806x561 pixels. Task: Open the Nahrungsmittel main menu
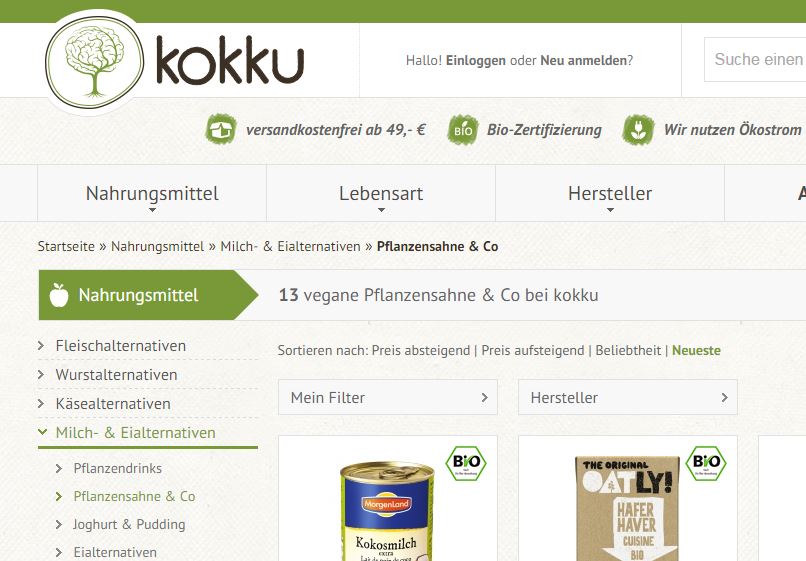(x=152, y=194)
